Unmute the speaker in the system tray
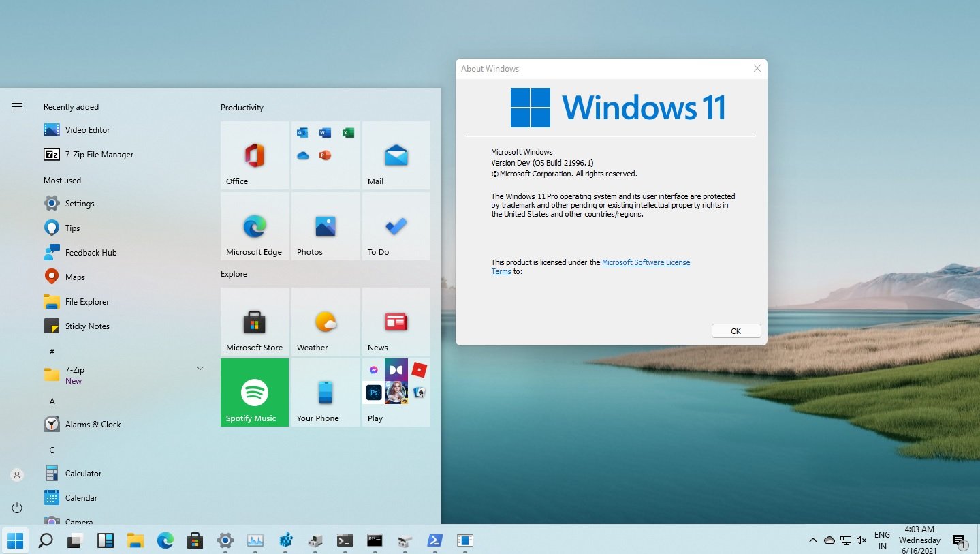The height and width of the screenshot is (554, 980). click(862, 540)
